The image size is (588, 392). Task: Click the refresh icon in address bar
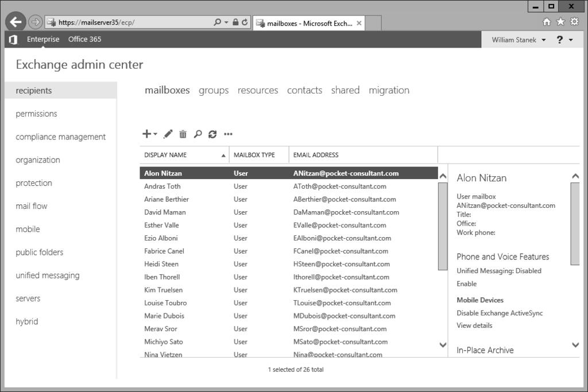click(245, 22)
